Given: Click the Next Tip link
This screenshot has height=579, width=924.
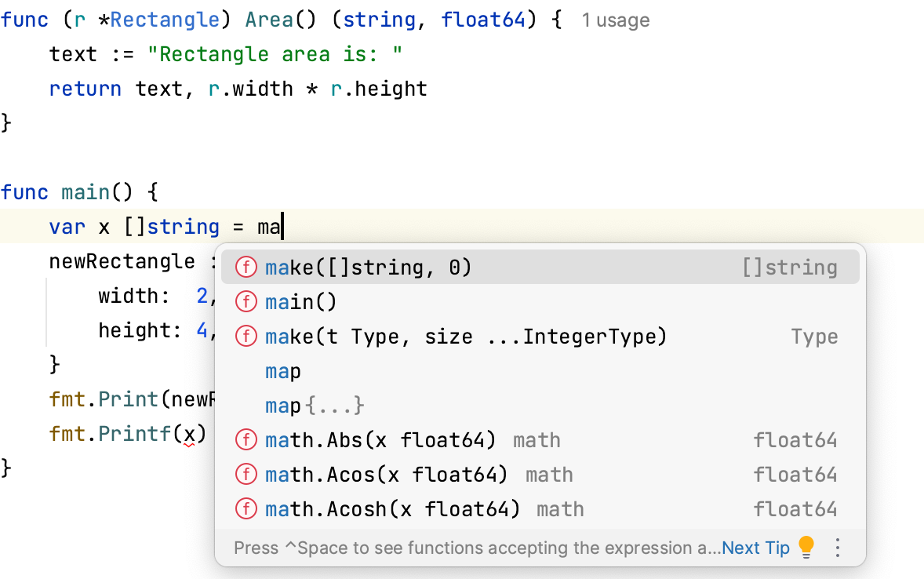Looking at the screenshot, I should 755,548.
